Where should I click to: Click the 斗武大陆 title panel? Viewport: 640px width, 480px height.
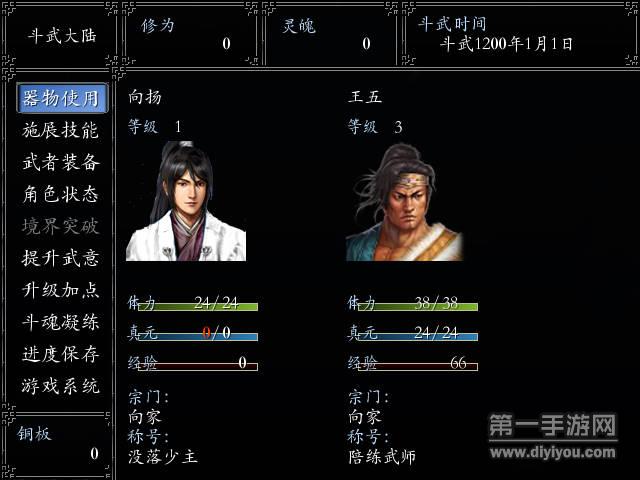point(61,36)
